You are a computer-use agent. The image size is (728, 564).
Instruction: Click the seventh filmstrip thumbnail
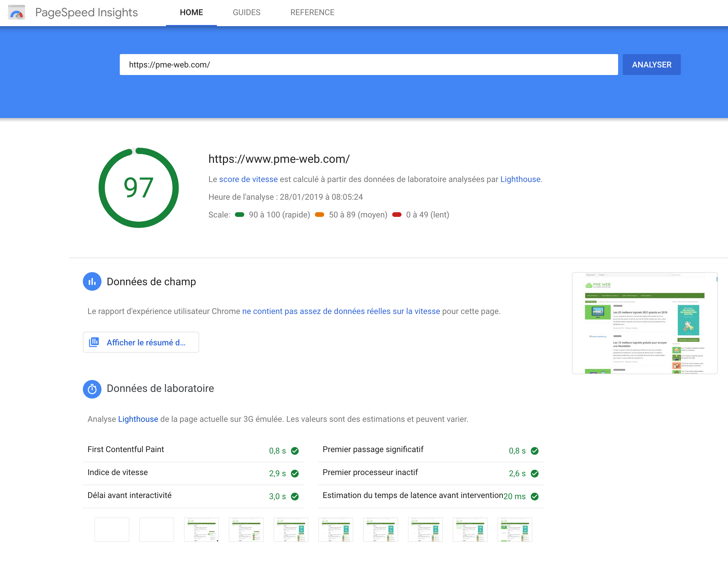click(x=380, y=530)
